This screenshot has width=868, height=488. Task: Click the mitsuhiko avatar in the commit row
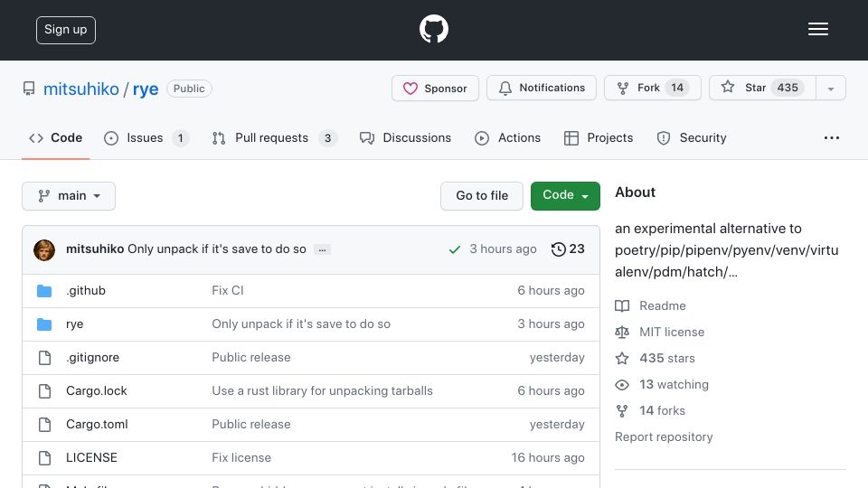click(44, 249)
